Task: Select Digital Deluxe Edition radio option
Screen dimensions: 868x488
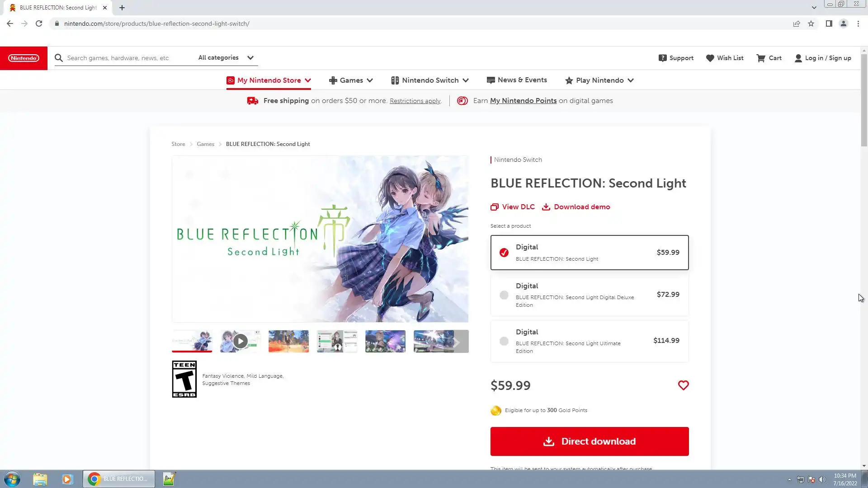Action: point(504,295)
